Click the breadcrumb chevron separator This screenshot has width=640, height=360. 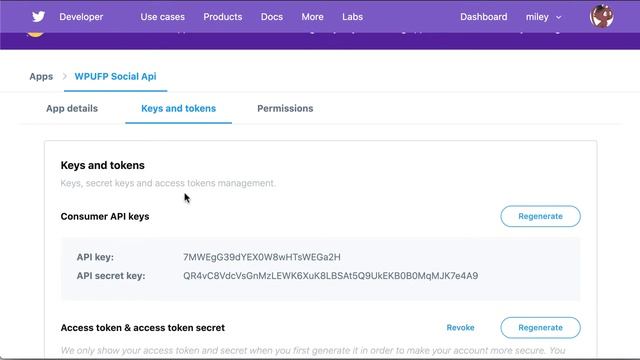(x=64, y=77)
